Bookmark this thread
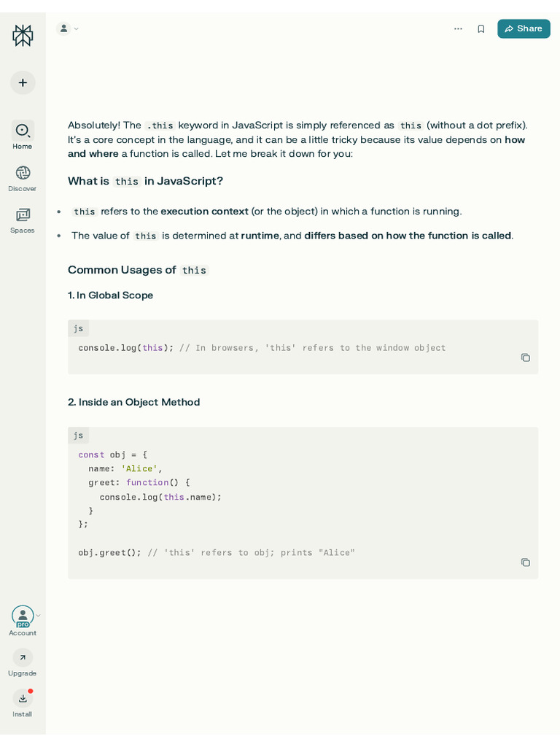 [x=481, y=28]
